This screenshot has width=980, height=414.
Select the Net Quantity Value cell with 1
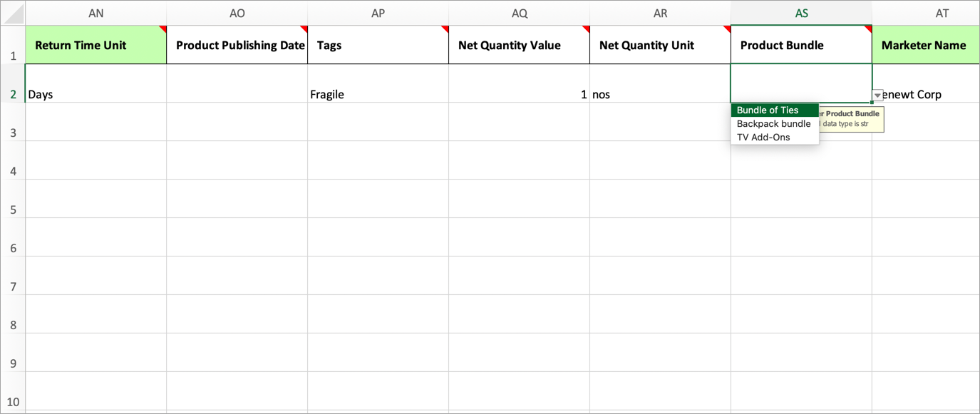click(520, 83)
